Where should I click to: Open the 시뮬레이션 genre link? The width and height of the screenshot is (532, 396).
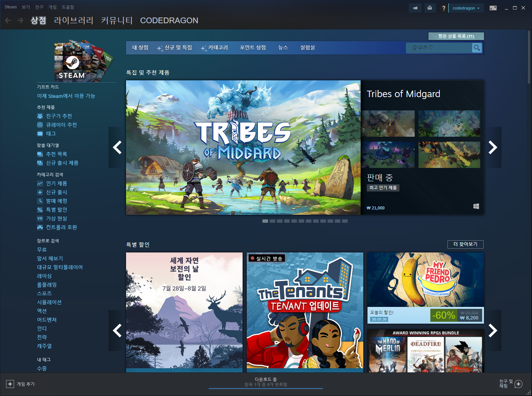click(x=49, y=302)
